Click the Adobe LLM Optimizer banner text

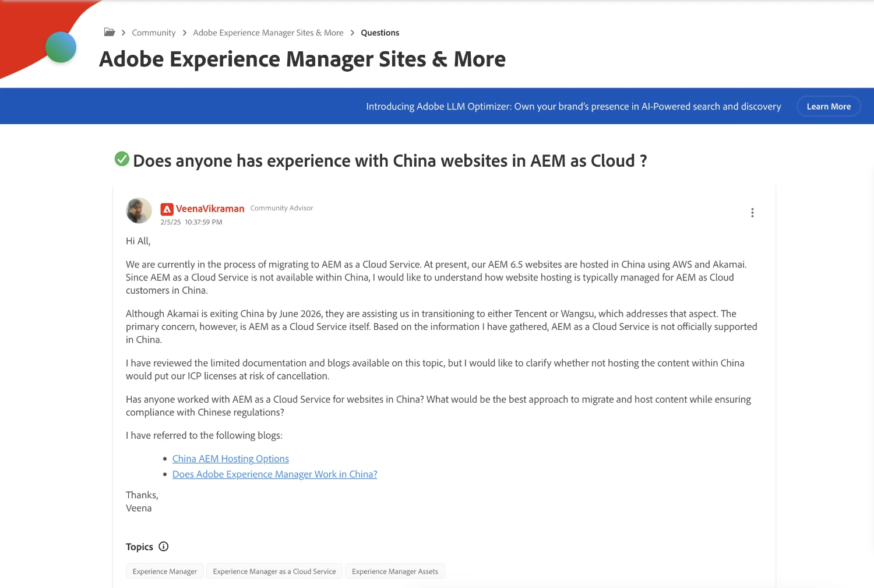tap(573, 106)
